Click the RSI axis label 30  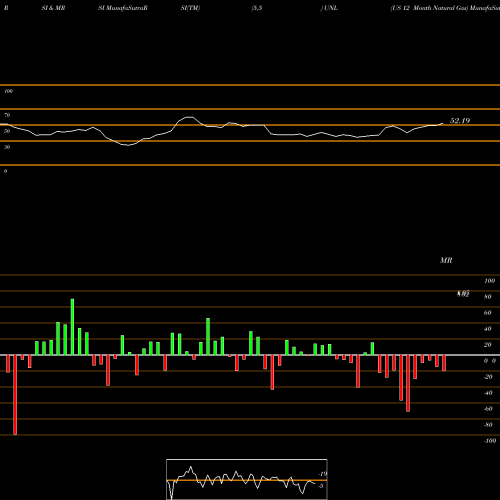[x=7, y=147]
